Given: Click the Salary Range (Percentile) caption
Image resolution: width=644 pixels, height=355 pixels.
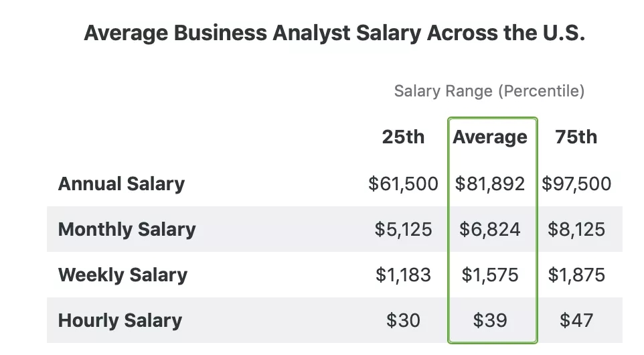Looking at the screenshot, I should coord(489,91).
